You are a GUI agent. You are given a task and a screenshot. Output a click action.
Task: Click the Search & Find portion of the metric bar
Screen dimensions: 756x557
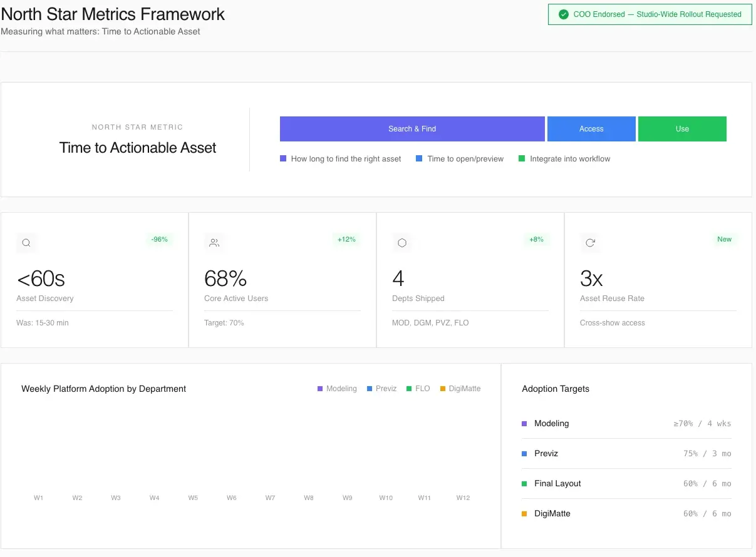point(412,129)
